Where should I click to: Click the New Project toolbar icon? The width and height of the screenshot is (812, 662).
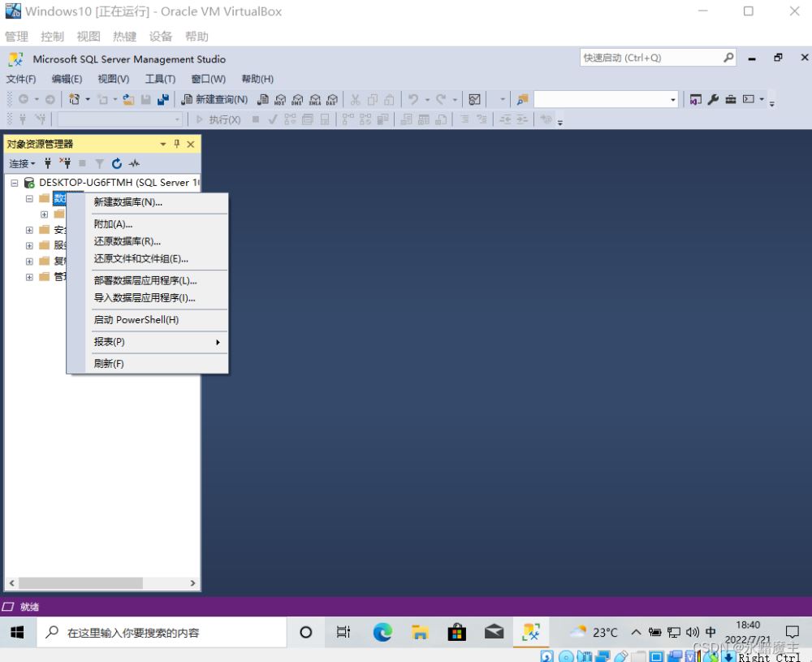click(x=75, y=99)
